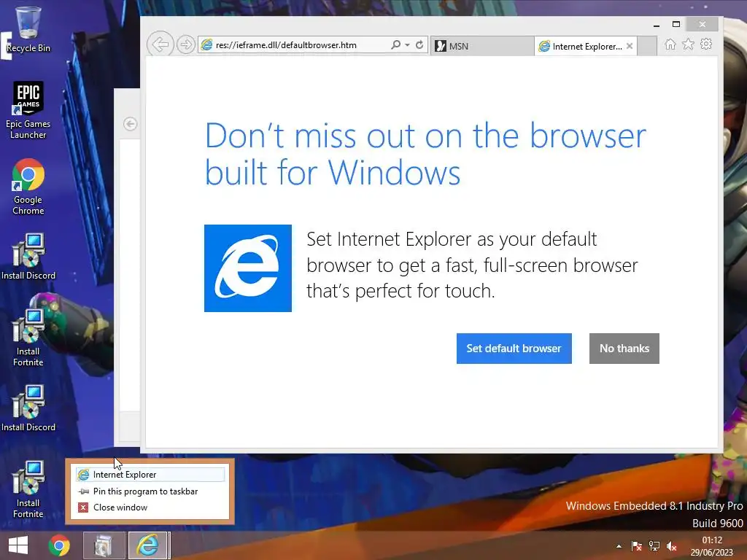
Task: Click the search magnifier in address bar
Action: coord(395,44)
